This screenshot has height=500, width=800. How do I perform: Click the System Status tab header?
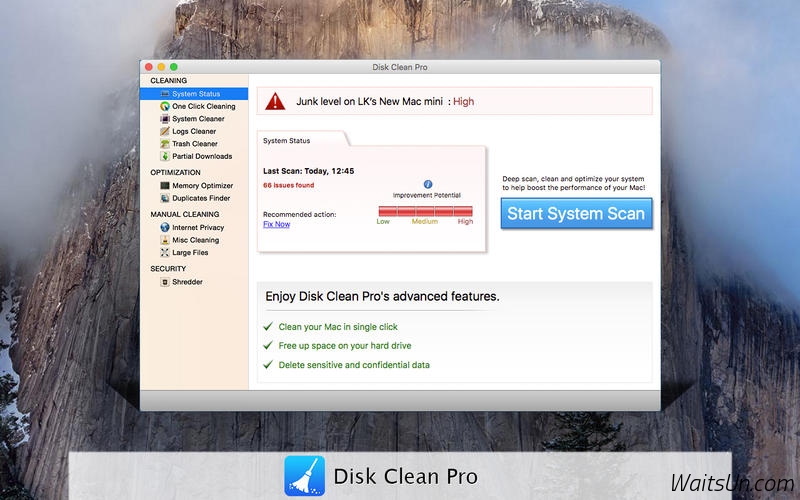click(x=286, y=140)
